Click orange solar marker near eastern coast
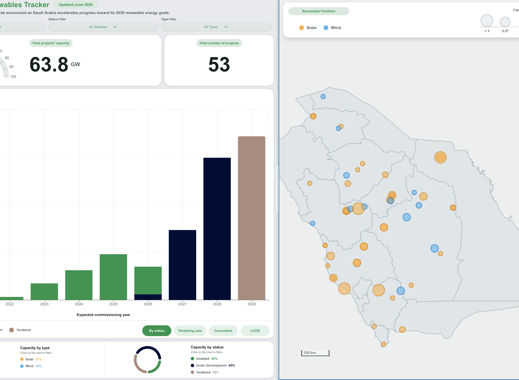The width and height of the screenshot is (519, 380). (453, 207)
